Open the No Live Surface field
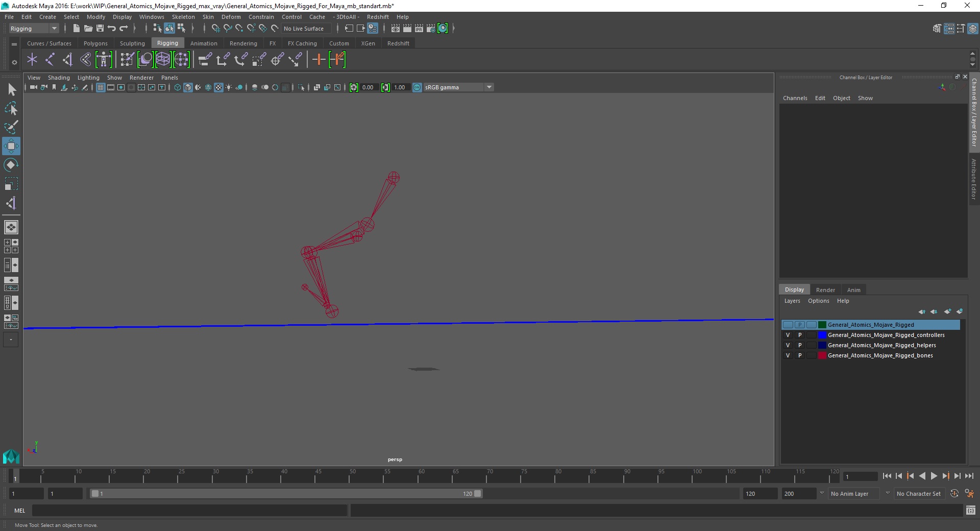Screen dimensions: 980x531 (306, 29)
